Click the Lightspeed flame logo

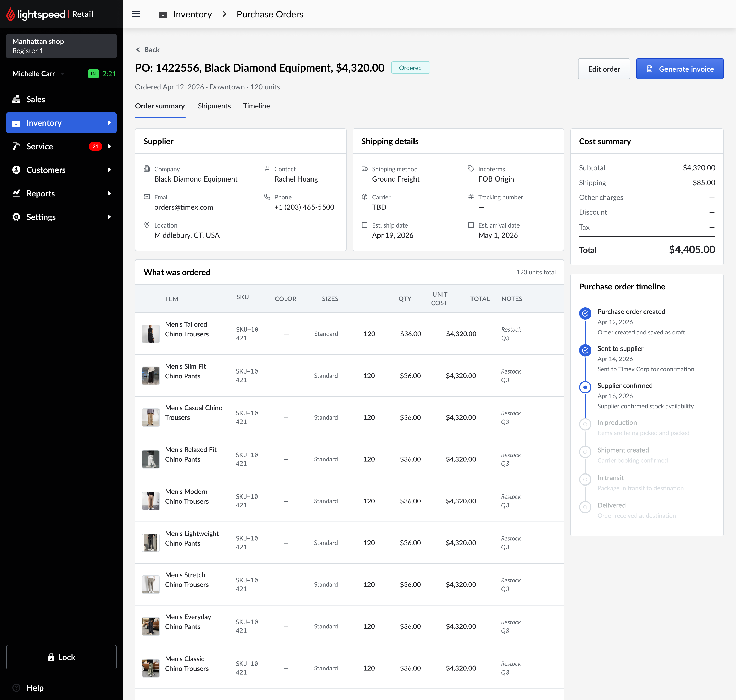pos(10,14)
